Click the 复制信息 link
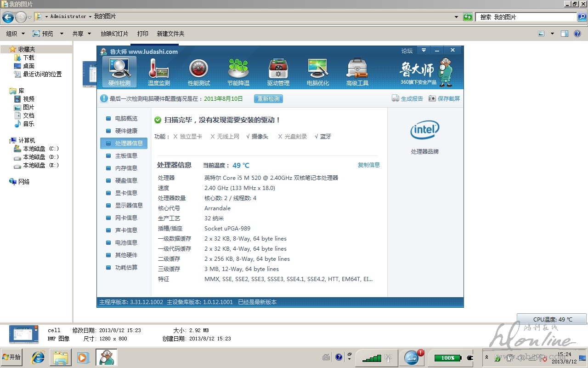Image resolution: width=588 pixels, height=368 pixels. [368, 165]
